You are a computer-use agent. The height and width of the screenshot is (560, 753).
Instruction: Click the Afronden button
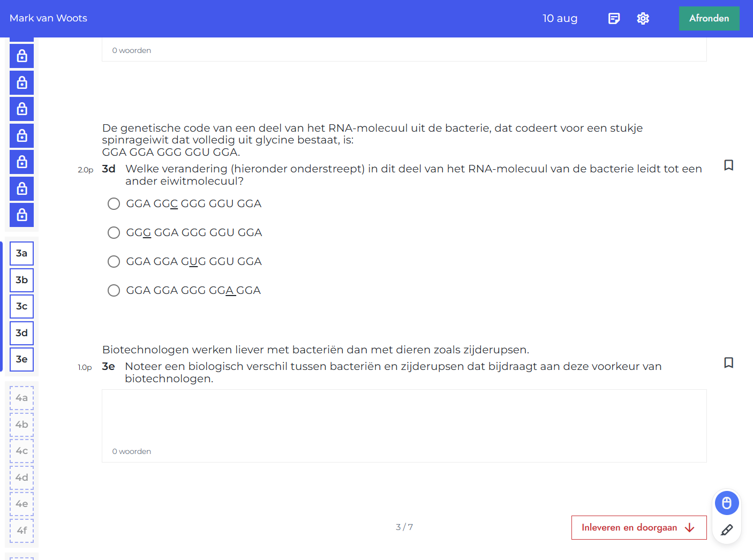pyautogui.click(x=709, y=18)
